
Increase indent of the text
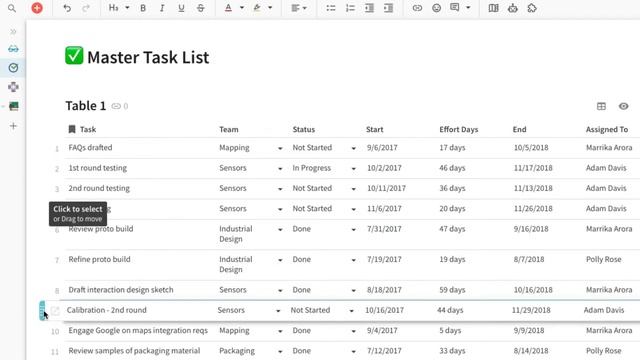pos(388,8)
